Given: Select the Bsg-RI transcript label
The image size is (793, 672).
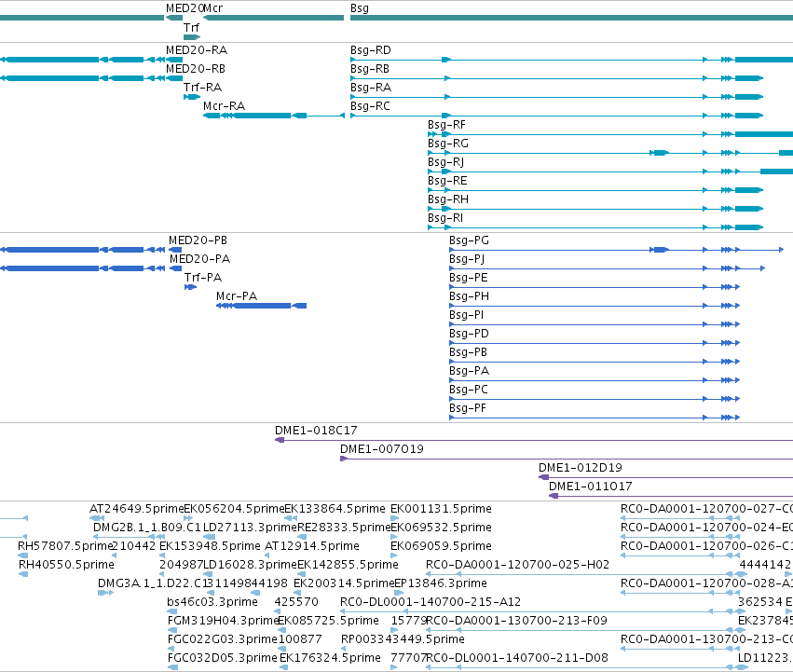Looking at the screenshot, I should tap(445, 218).
